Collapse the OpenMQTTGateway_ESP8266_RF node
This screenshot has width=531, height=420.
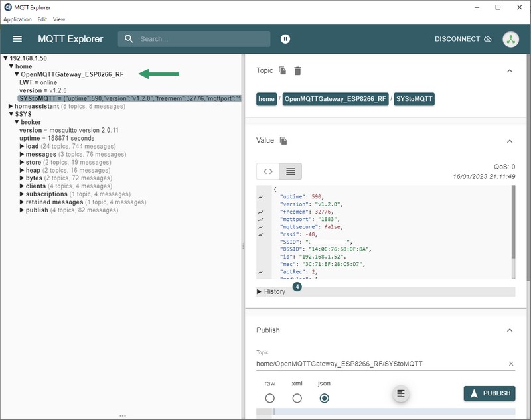[x=17, y=74]
